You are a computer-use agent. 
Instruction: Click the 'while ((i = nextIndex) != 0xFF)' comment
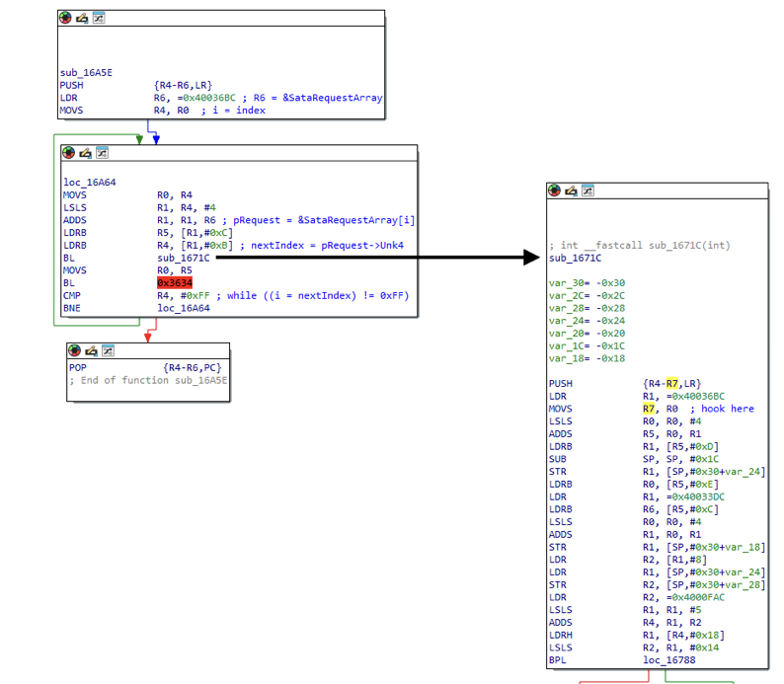(x=318, y=296)
